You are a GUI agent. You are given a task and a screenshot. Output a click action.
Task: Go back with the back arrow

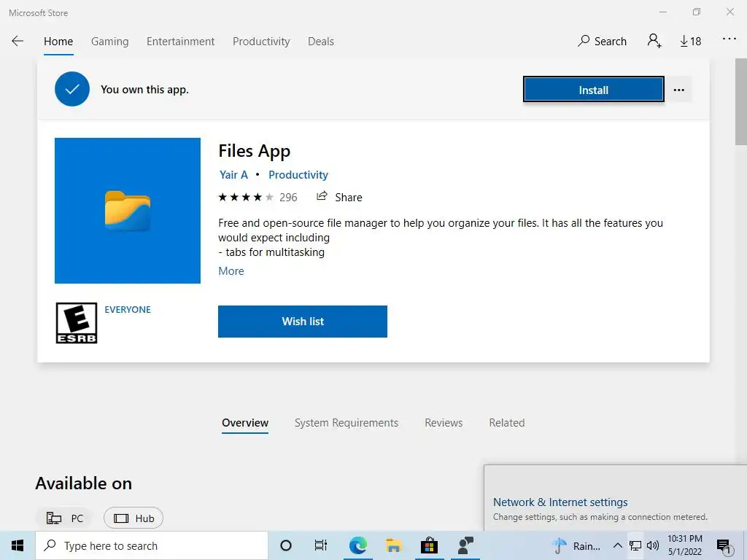coord(18,41)
